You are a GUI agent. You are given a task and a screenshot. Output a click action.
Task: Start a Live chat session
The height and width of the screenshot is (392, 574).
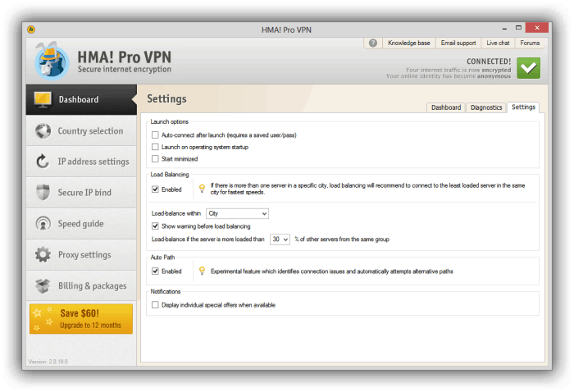tap(498, 43)
